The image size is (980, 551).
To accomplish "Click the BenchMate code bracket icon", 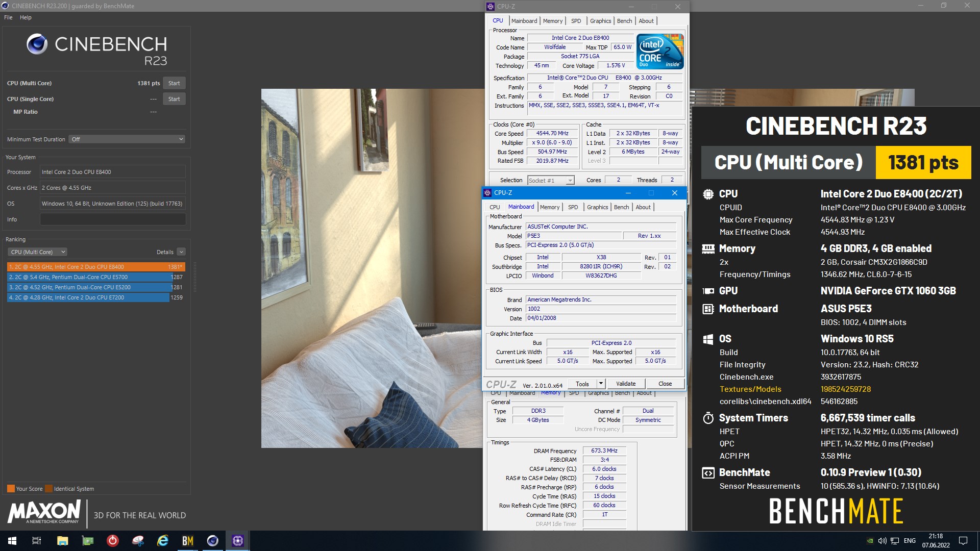I will tap(708, 473).
